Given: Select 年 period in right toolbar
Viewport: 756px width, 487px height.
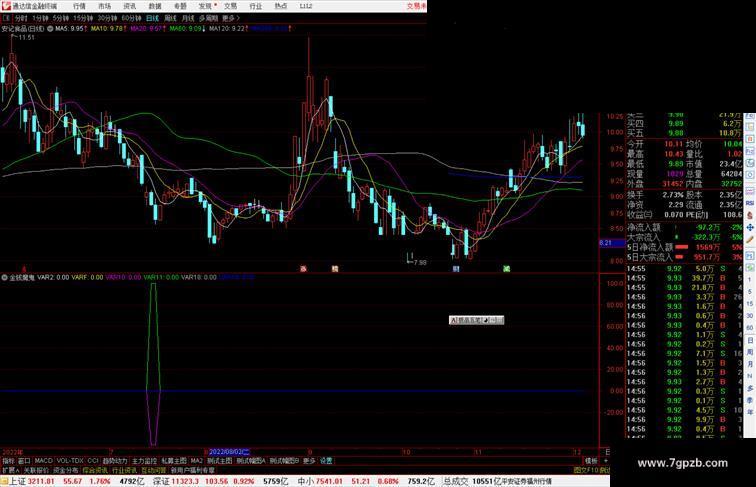Looking at the screenshot, I should point(750,412).
